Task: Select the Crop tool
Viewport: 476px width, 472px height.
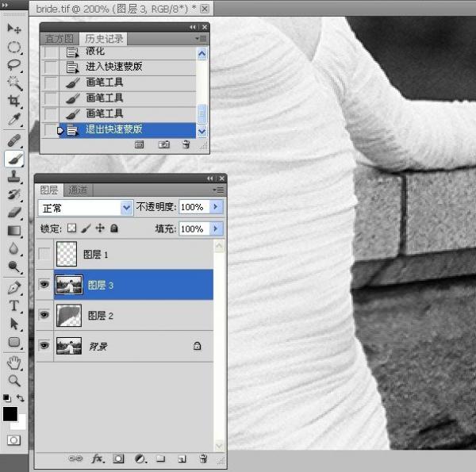Action: point(14,101)
